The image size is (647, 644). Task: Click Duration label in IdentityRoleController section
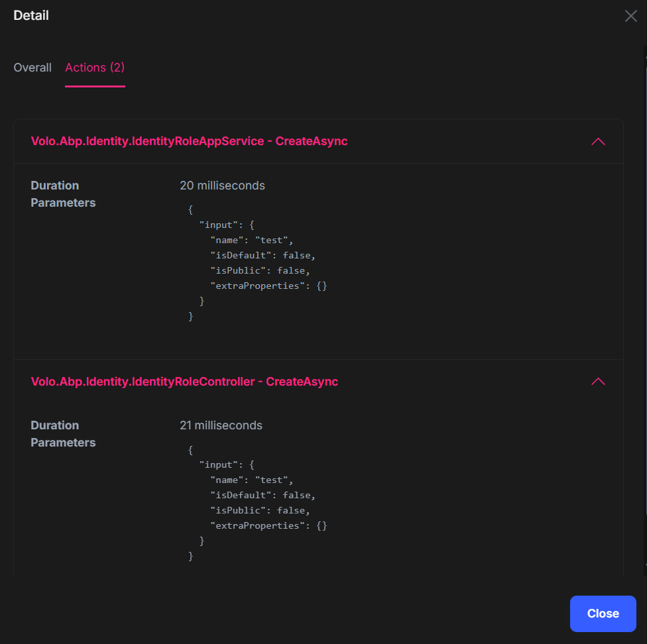coord(55,425)
